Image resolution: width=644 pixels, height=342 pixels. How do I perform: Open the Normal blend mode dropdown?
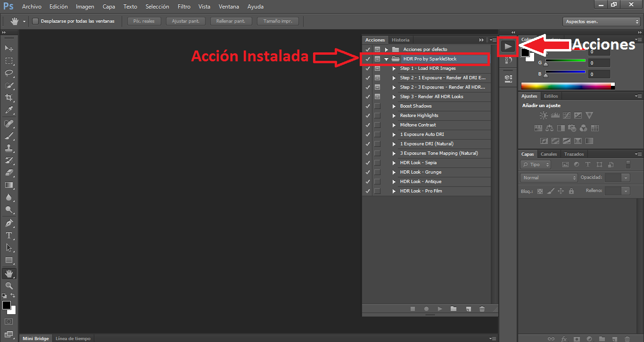click(549, 177)
